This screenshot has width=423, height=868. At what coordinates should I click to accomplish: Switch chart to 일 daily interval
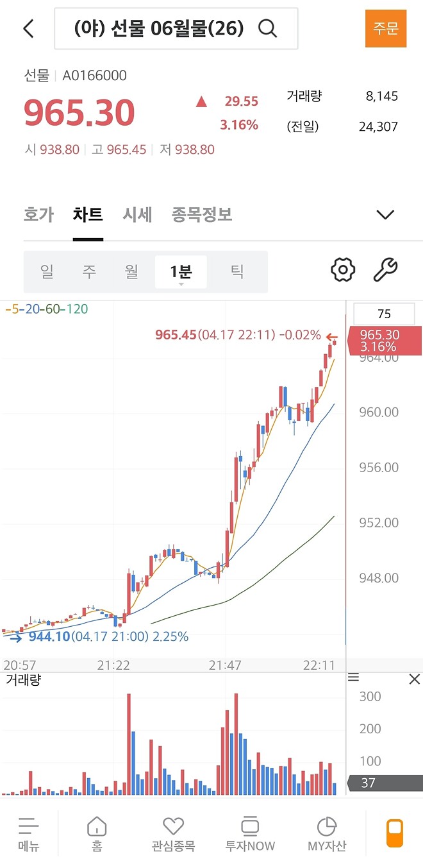coord(46,271)
